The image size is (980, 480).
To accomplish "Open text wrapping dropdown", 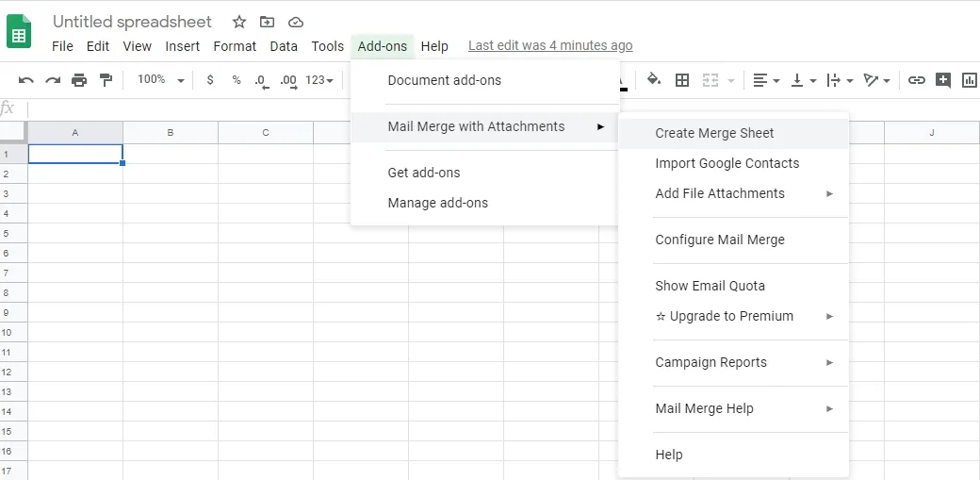I will pos(840,80).
